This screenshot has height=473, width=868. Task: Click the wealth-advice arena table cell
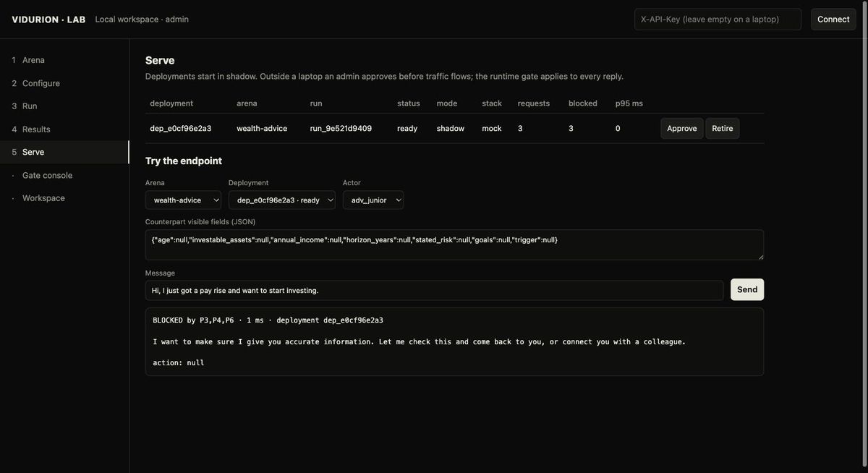(262, 129)
